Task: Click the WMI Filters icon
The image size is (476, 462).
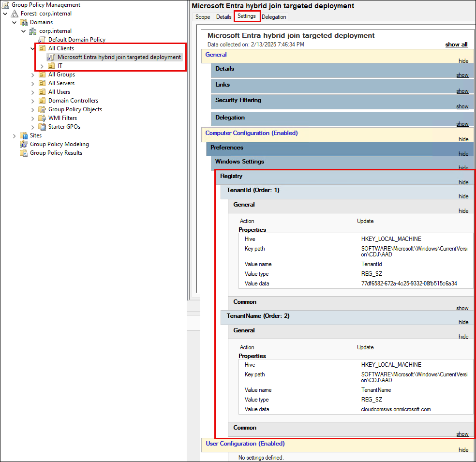Action: point(42,118)
